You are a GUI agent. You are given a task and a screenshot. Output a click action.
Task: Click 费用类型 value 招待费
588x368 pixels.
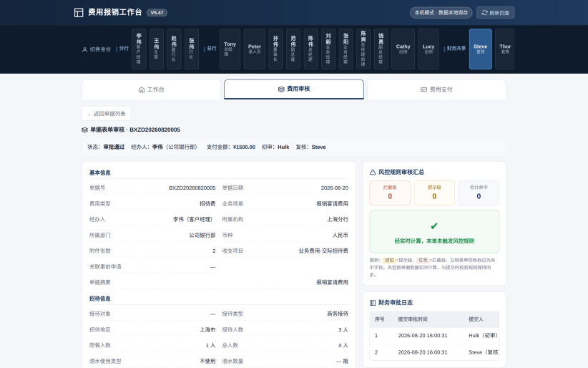[207, 203]
